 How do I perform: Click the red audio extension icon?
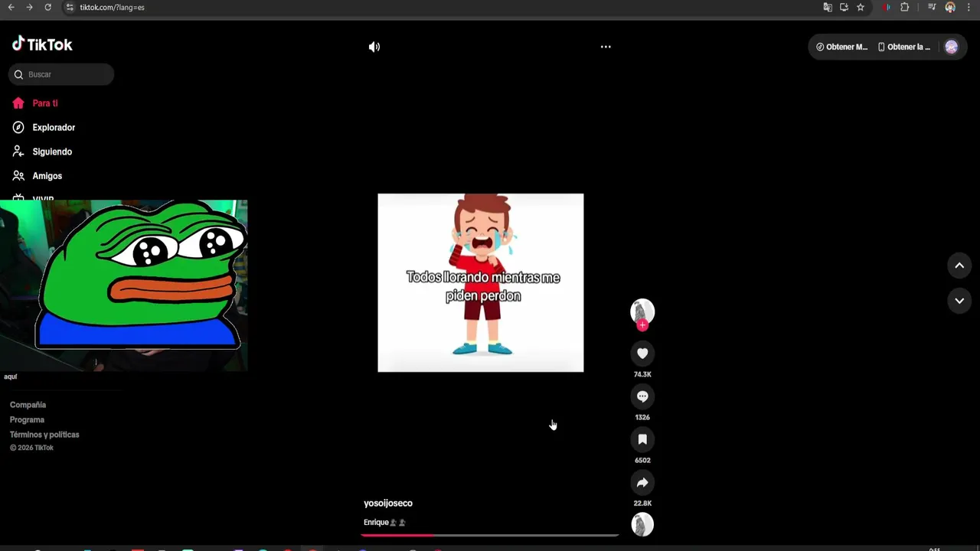pyautogui.click(x=887, y=7)
